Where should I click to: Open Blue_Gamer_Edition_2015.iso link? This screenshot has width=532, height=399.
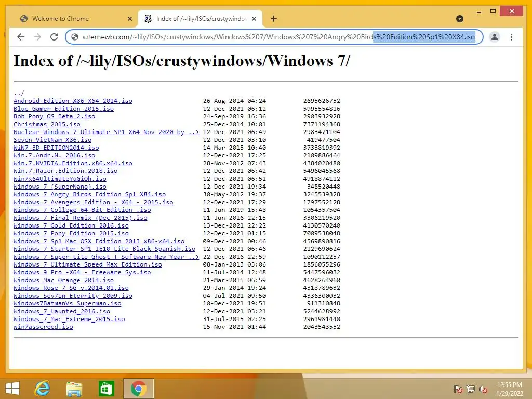63,109
